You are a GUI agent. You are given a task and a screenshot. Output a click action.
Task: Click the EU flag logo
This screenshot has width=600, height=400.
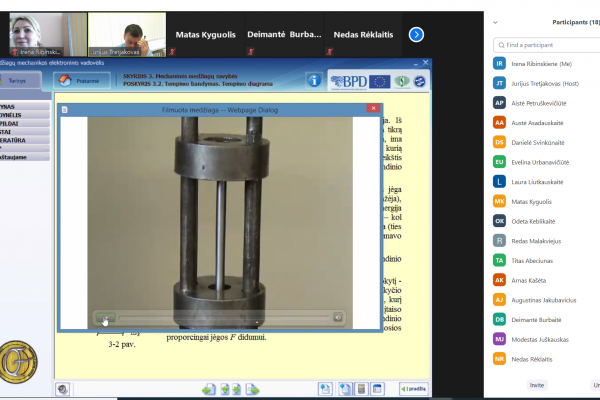tap(380, 82)
